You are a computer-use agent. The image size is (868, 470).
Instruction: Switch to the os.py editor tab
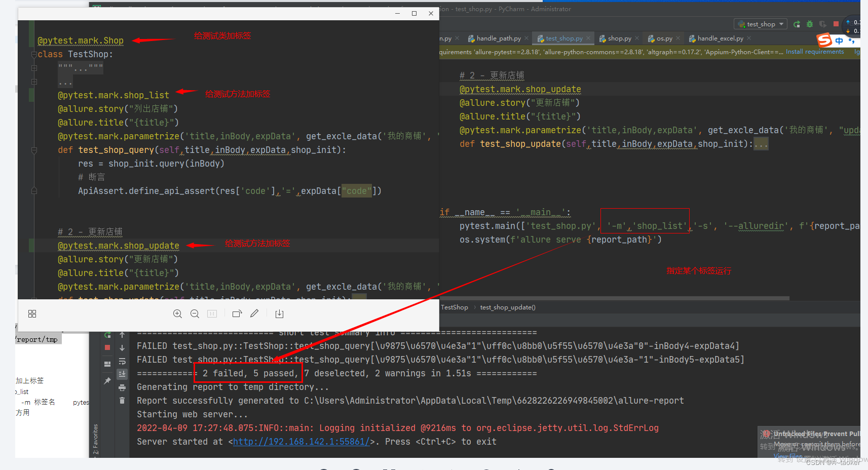664,38
